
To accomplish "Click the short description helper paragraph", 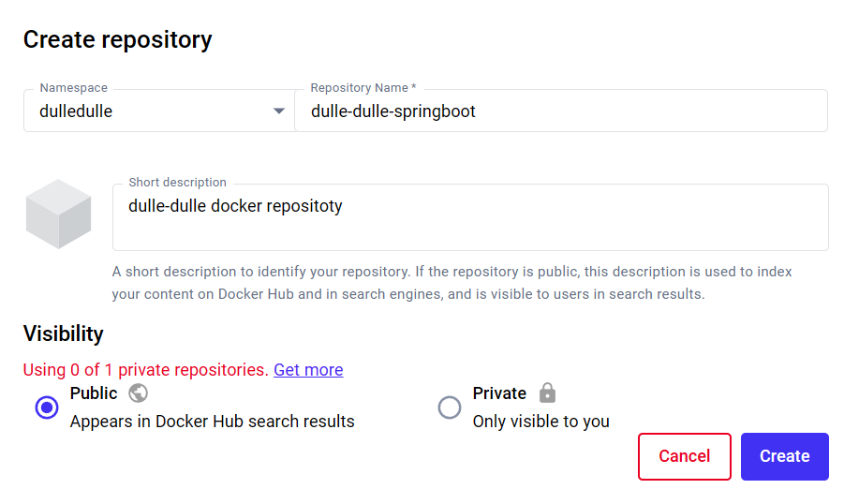I will point(452,283).
